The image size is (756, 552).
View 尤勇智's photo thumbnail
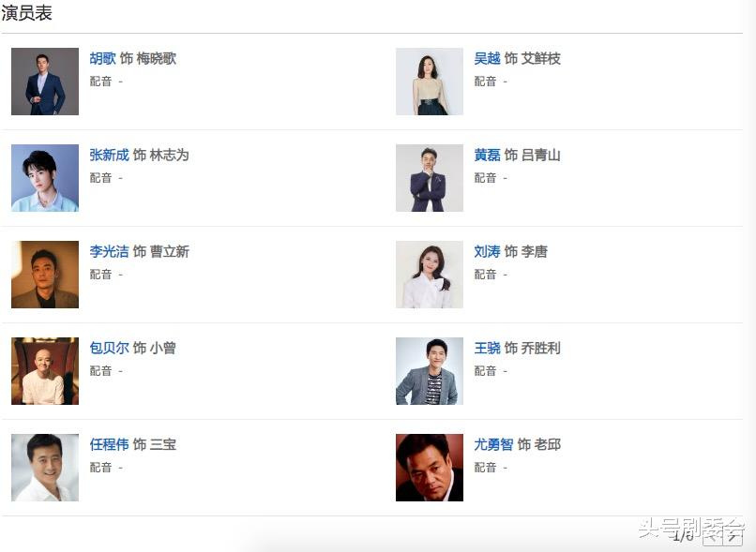(429, 468)
